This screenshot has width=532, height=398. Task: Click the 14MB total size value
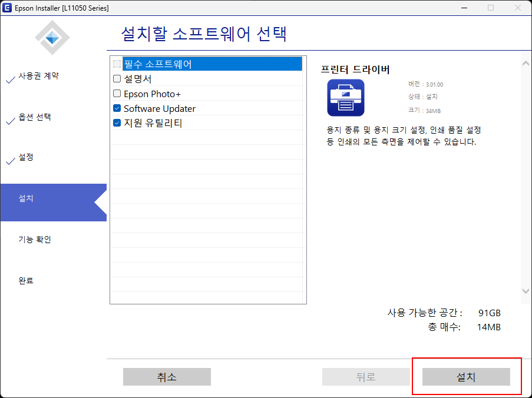(489, 327)
